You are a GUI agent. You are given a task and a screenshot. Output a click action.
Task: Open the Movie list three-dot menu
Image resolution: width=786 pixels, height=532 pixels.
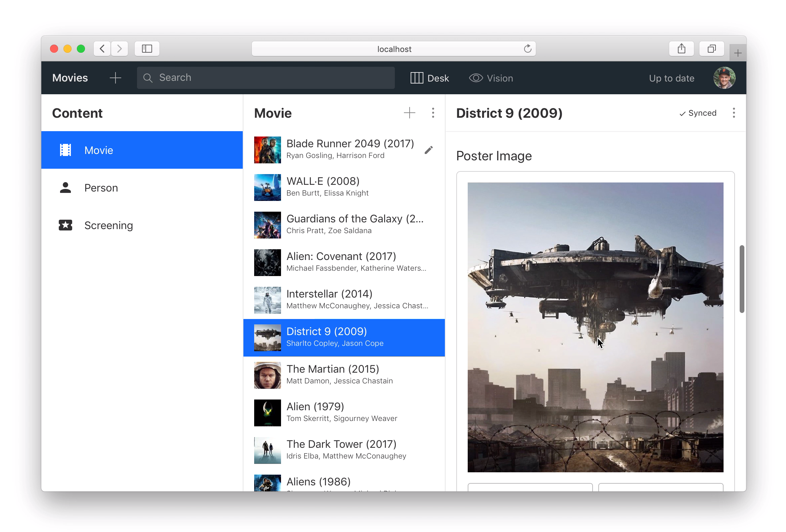433,113
